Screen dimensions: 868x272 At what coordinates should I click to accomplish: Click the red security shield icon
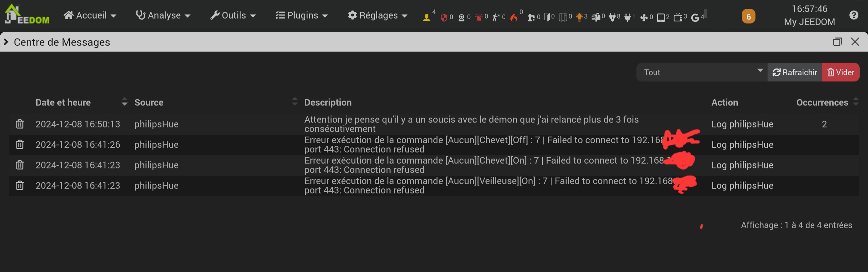click(x=444, y=18)
